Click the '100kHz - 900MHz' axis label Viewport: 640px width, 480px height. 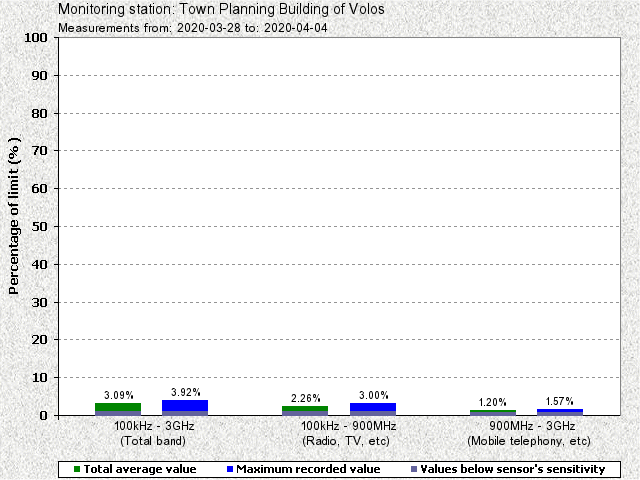coord(349,426)
